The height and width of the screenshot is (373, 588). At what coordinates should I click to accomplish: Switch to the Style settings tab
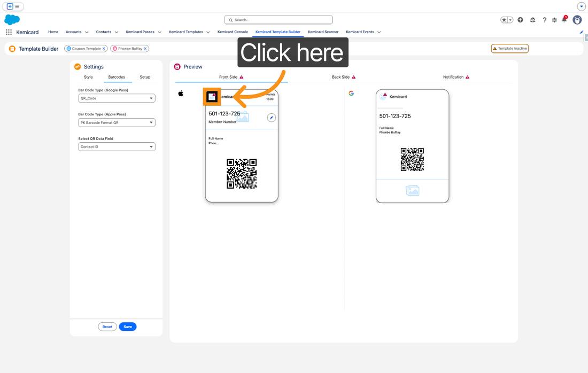point(88,77)
